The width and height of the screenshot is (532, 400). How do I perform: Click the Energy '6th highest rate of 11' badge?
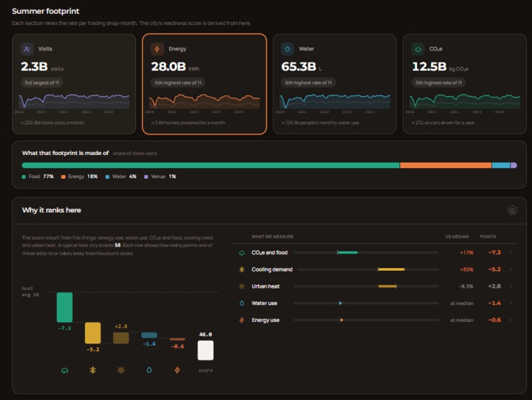(x=178, y=82)
